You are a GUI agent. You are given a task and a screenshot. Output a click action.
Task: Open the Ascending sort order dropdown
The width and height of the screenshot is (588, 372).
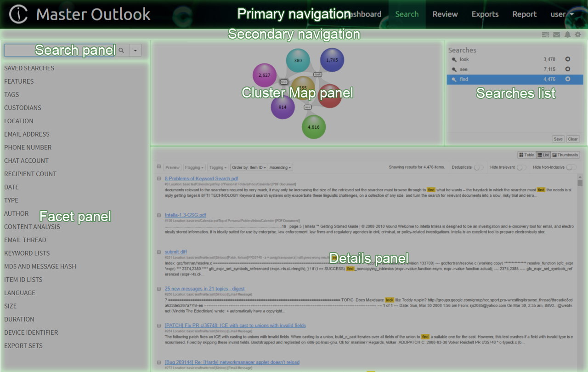coord(280,168)
